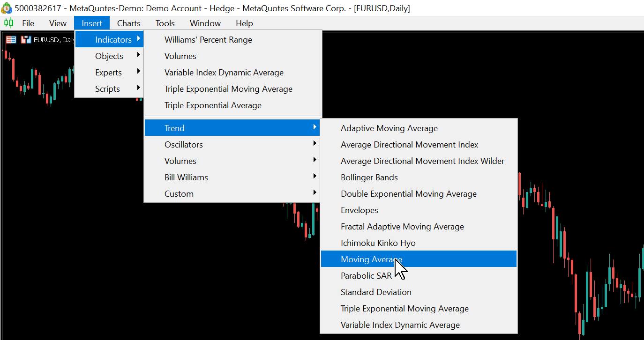Choose Triple Exponential Moving Average in Trend list
The image size is (644, 340).
[x=419, y=308]
